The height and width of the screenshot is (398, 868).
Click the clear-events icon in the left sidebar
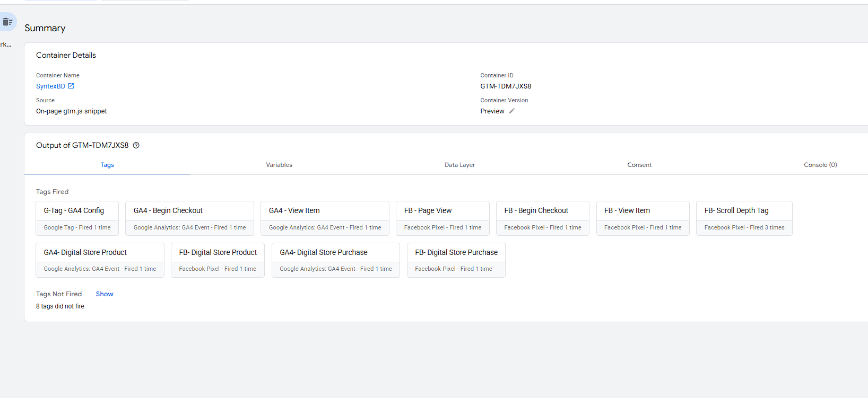[x=7, y=22]
